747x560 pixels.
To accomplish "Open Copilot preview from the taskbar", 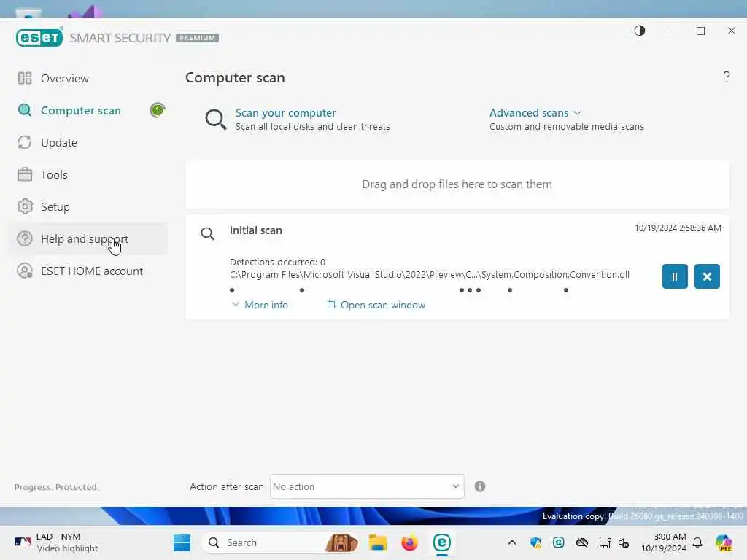I will 724,542.
